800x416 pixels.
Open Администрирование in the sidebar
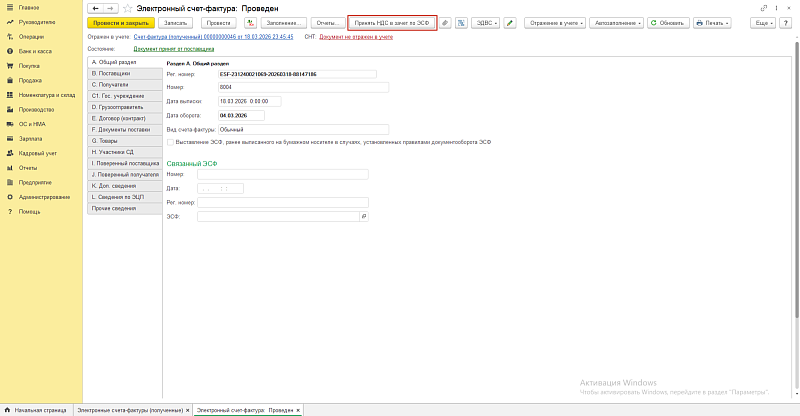pos(43,197)
